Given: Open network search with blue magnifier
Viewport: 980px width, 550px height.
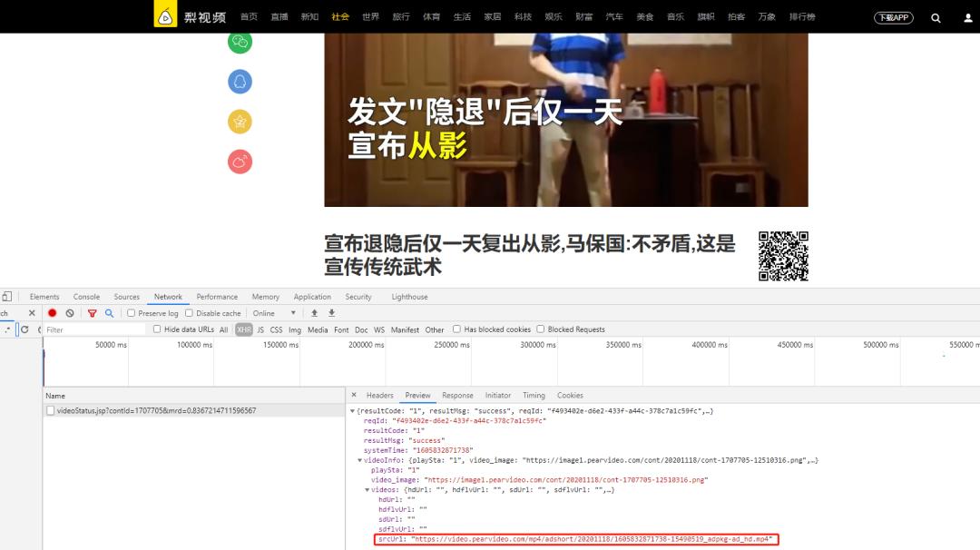Looking at the screenshot, I should [x=110, y=313].
